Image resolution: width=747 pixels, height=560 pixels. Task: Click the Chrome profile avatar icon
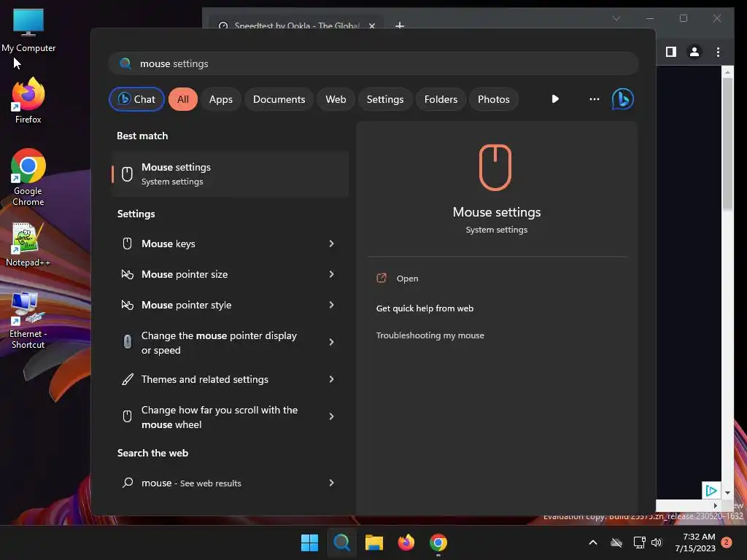(694, 52)
